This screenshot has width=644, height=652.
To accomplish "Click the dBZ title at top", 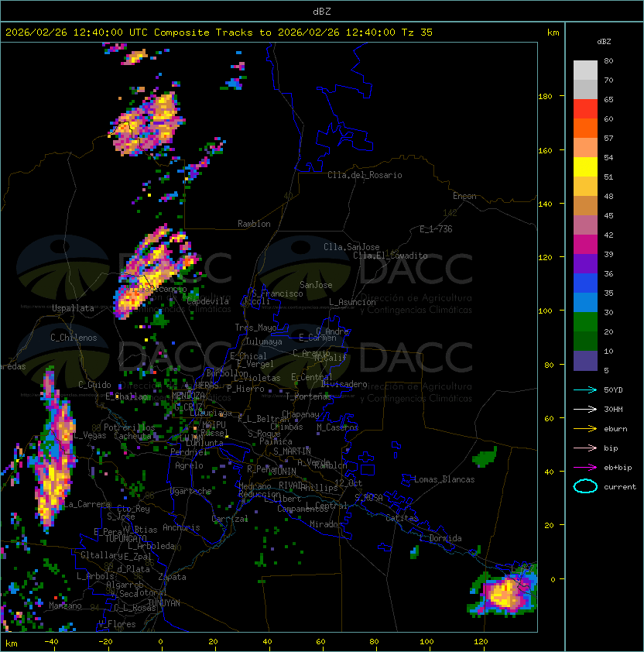I will point(322,12).
